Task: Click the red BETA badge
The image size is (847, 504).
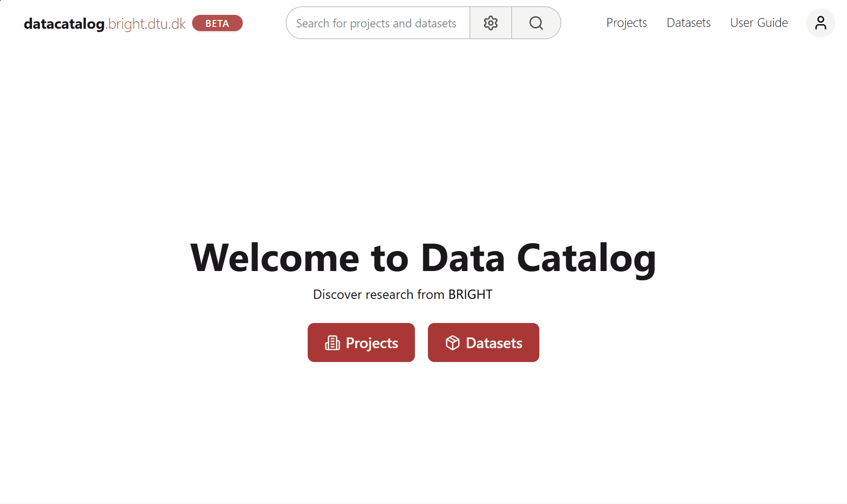Action: pyautogui.click(x=217, y=23)
